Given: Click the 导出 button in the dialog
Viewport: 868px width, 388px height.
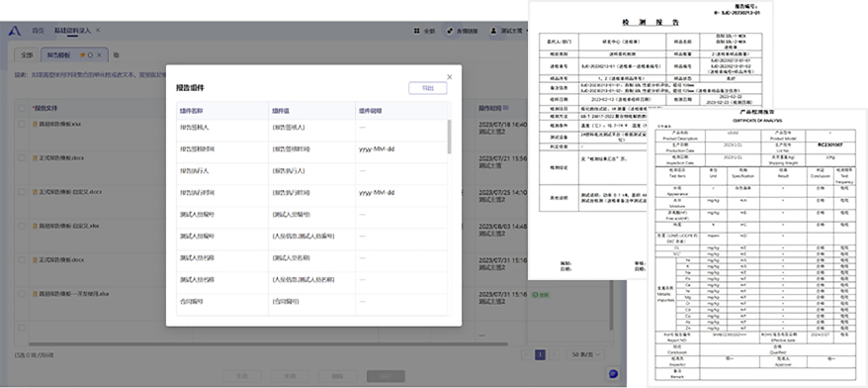Looking at the screenshot, I should (x=428, y=88).
